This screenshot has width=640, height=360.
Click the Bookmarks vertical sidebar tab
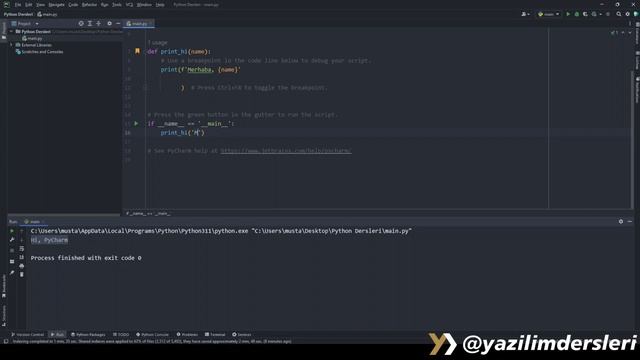click(4, 287)
